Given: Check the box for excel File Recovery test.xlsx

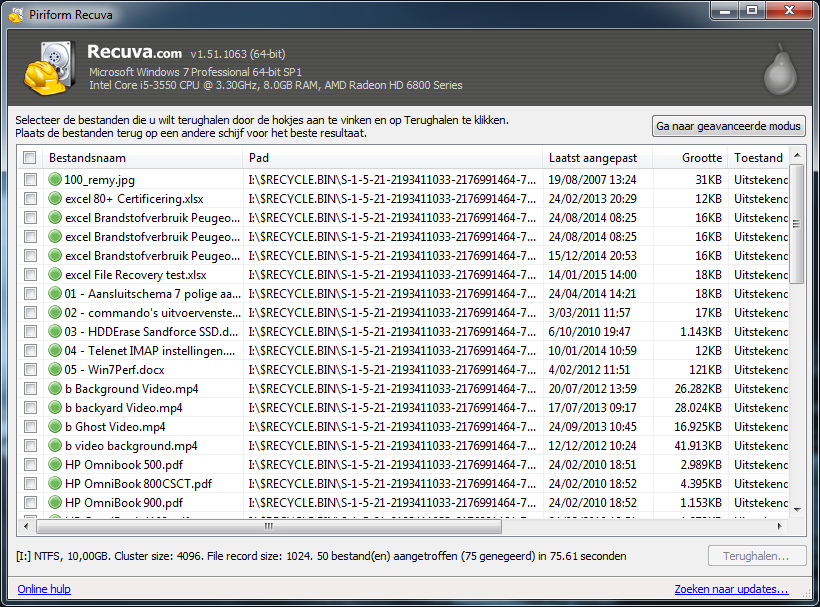Looking at the screenshot, I should (30, 274).
